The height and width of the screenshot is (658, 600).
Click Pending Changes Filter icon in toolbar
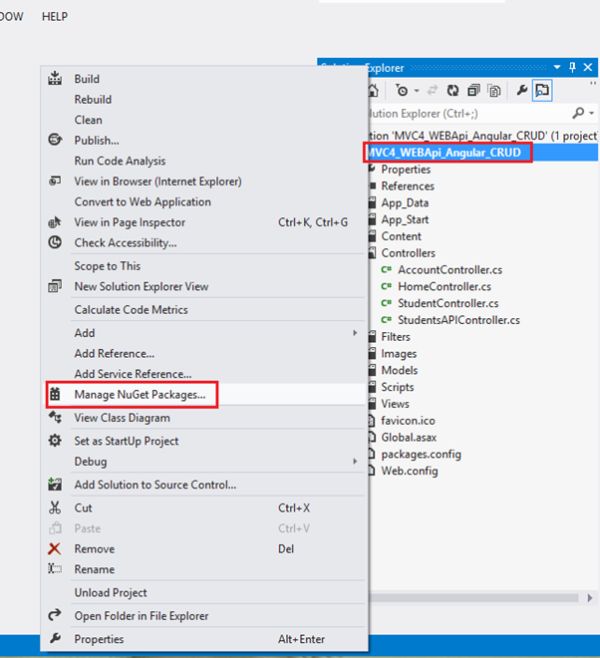click(402, 90)
